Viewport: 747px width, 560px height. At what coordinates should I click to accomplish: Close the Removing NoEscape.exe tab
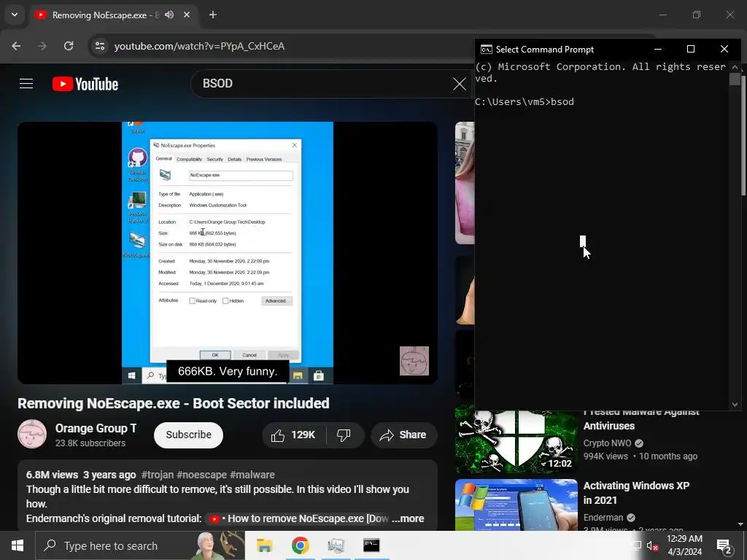tap(187, 15)
